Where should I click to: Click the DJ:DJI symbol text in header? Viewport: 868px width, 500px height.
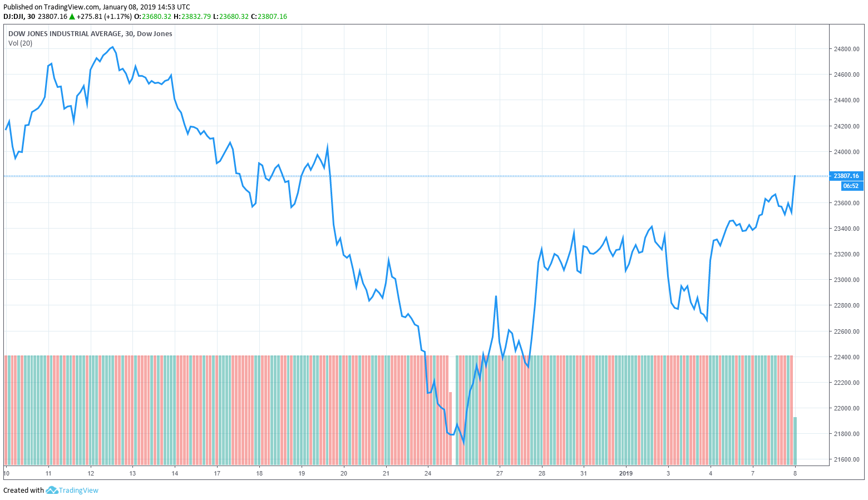(x=15, y=17)
